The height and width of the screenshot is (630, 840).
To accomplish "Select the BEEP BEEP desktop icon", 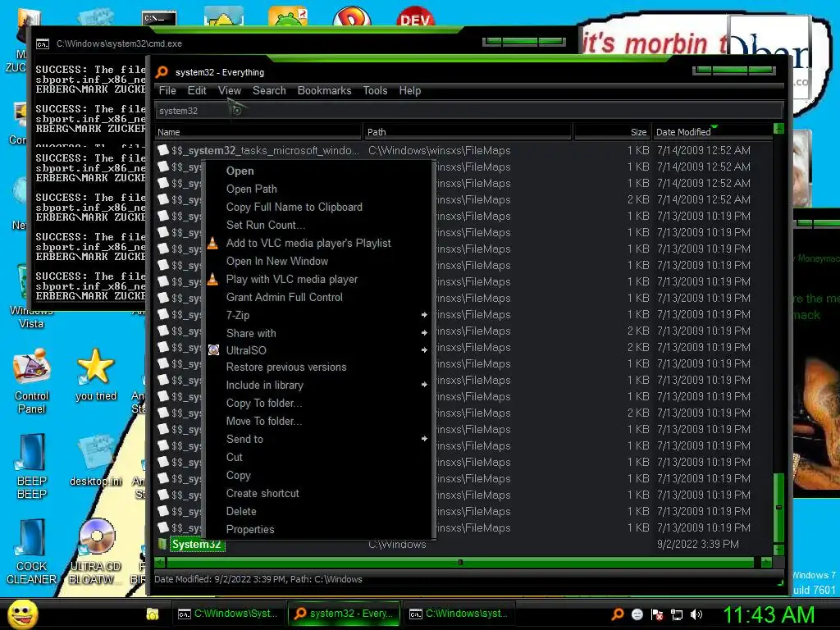I will click(x=32, y=453).
